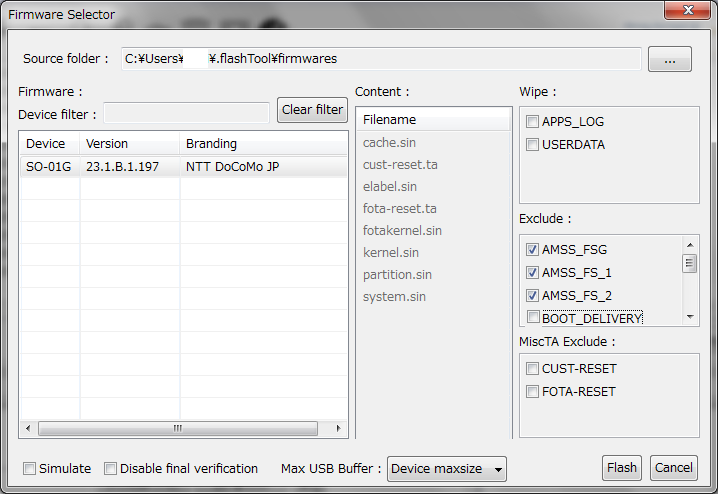This screenshot has width=718, height=494.
Task: Select partition.sin in content list
Action: click(x=397, y=275)
